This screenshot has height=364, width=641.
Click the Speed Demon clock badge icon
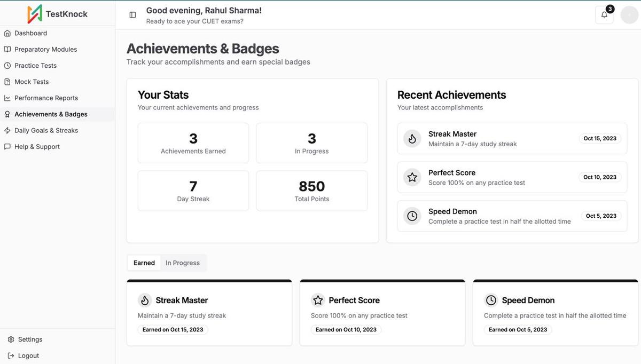pos(411,216)
